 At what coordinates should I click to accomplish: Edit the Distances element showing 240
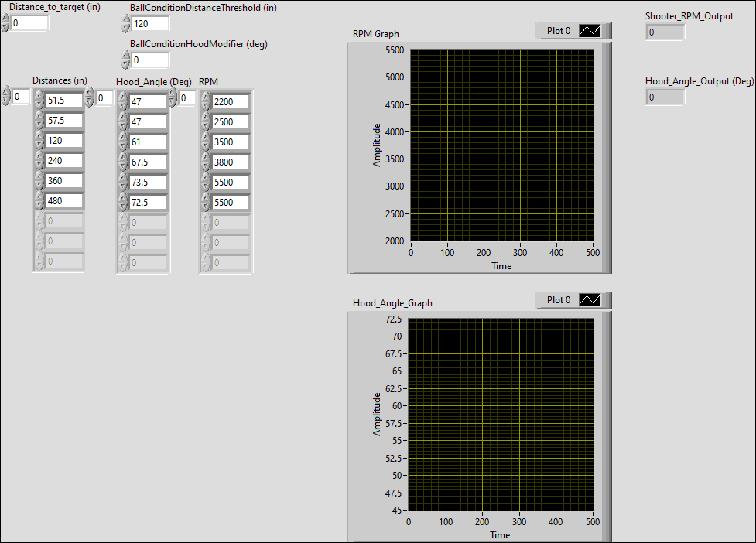tap(63, 162)
